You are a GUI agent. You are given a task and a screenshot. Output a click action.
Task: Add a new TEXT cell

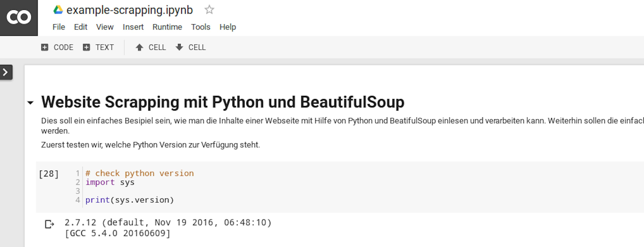point(98,47)
